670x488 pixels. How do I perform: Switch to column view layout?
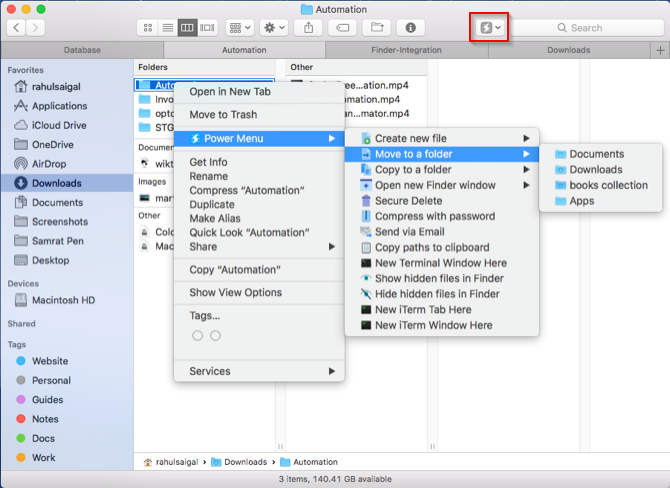[x=186, y=28]
